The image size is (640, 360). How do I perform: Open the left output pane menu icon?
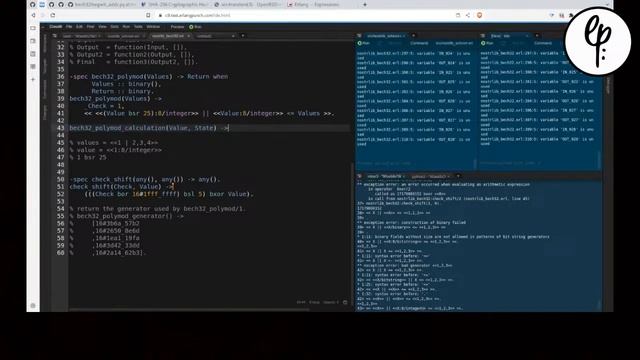359,36
